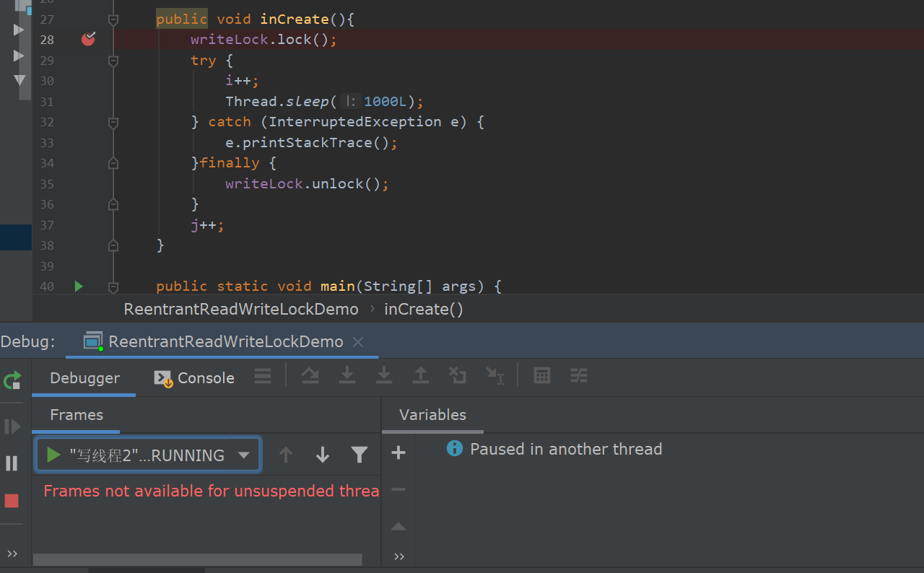Click the Frames panel horizontal scrollbar
The width and height of the screenshot is (924, 573).
coord(197,559)
